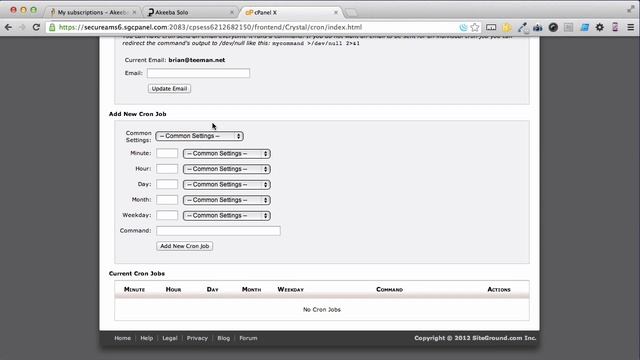This screenshot has width=640, height=360.
Task: Close the Akeeba Solo tab
Action: (232, 13)
